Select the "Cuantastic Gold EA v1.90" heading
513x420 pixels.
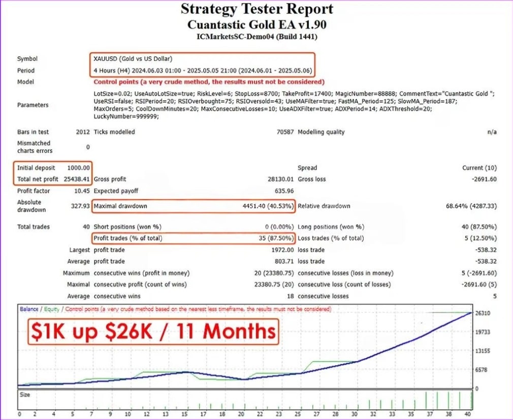257,25
